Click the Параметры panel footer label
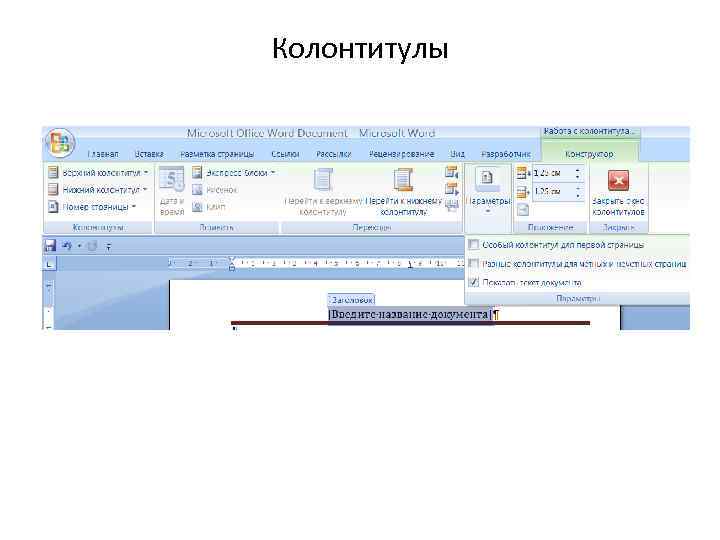Viewport: 720px width, 540px height. click(x=578, y=298)
